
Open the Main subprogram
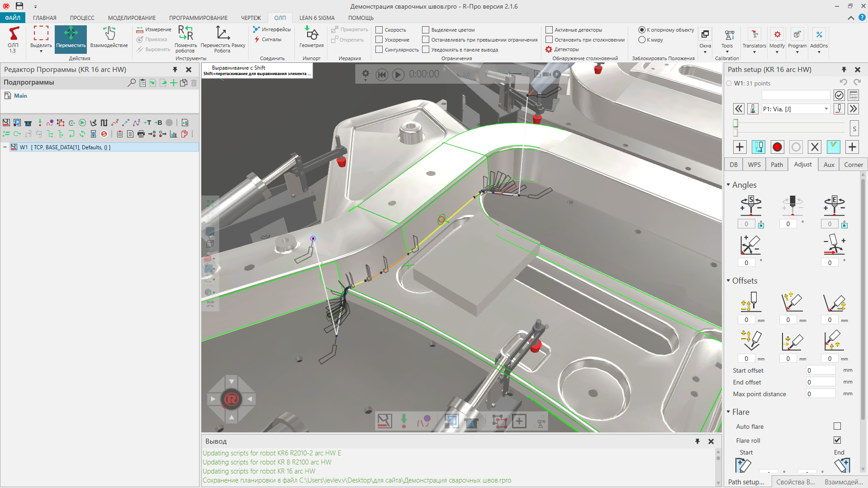point(20,96)
